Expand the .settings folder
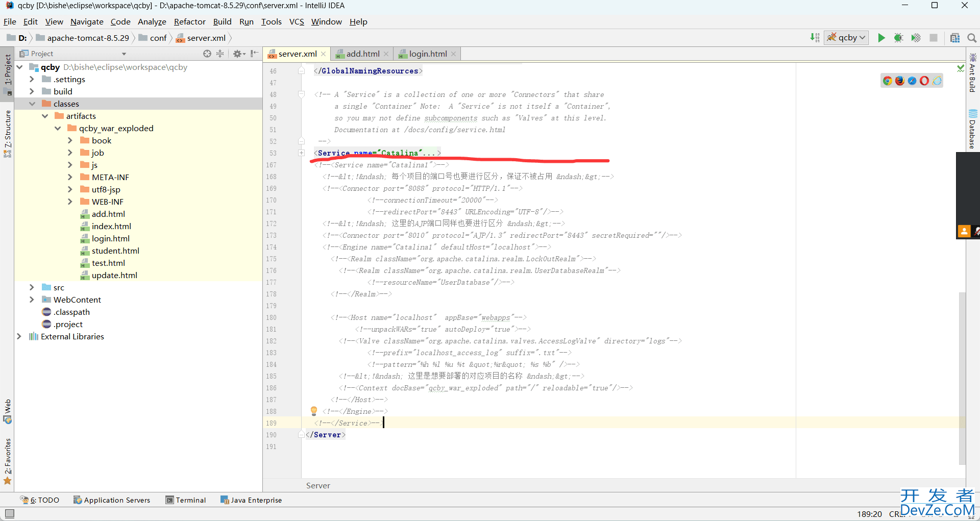980x521 pixels. pos(32,79)
